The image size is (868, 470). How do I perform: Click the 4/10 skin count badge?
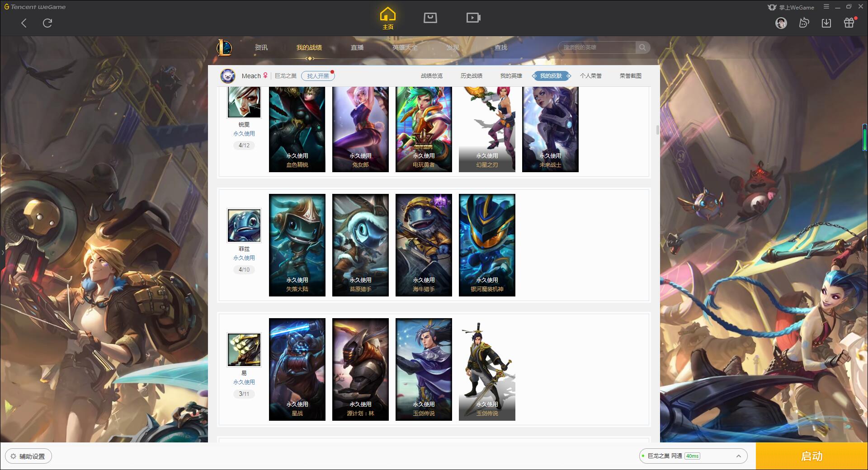(x=244, y=270)
